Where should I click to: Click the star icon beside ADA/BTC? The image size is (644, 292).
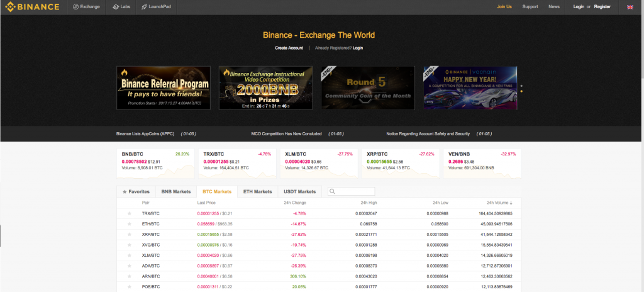point(130,265)
